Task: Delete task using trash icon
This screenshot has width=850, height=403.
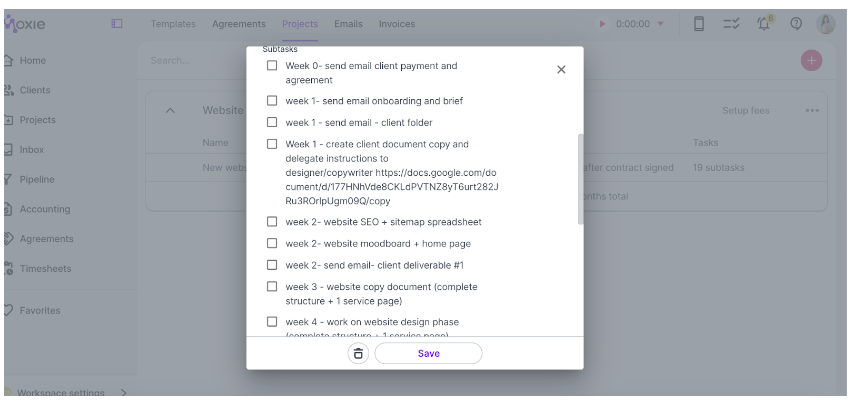Action: pyautogui.click(x=358, y=354)
